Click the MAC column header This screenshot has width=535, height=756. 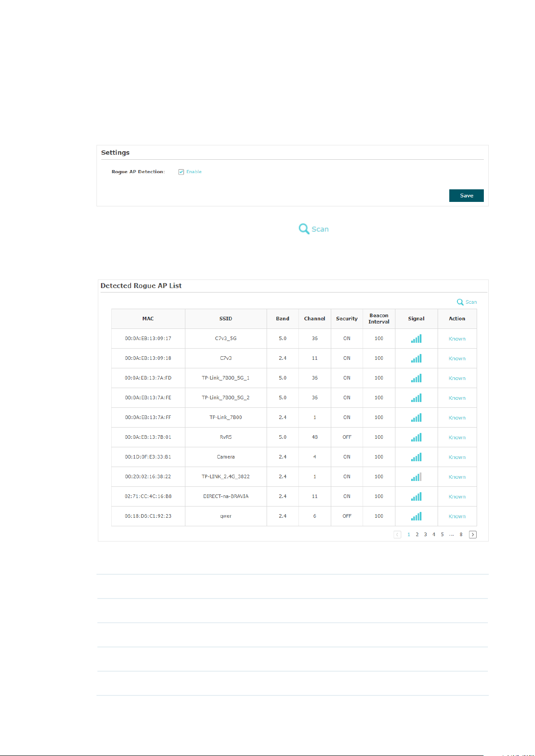(148, 319)
